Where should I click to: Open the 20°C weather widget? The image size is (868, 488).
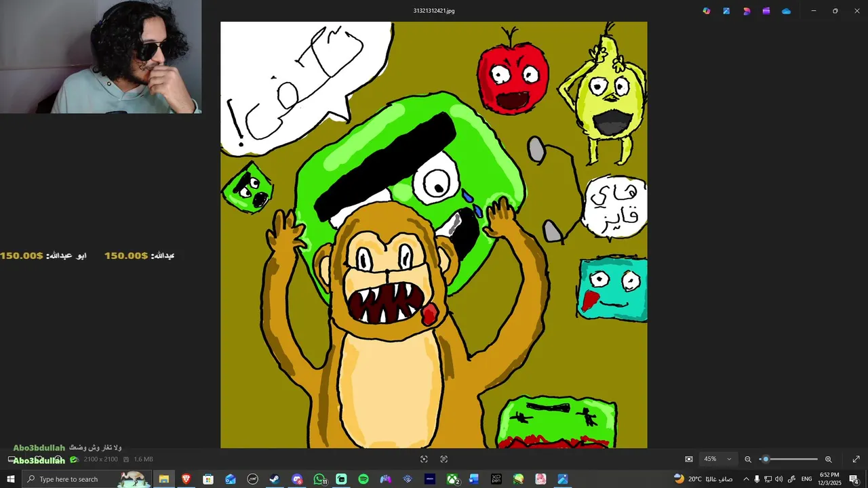[703, 479]
